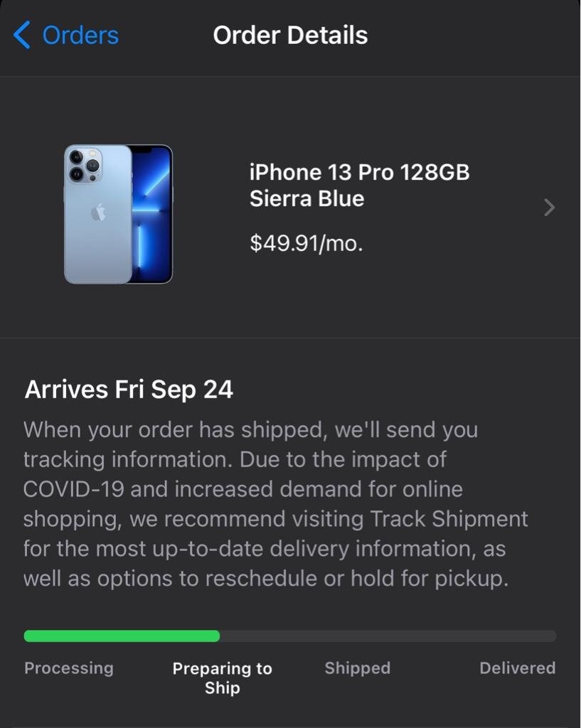Tap the unfilled gray progress bar portion

pos(388,636)
